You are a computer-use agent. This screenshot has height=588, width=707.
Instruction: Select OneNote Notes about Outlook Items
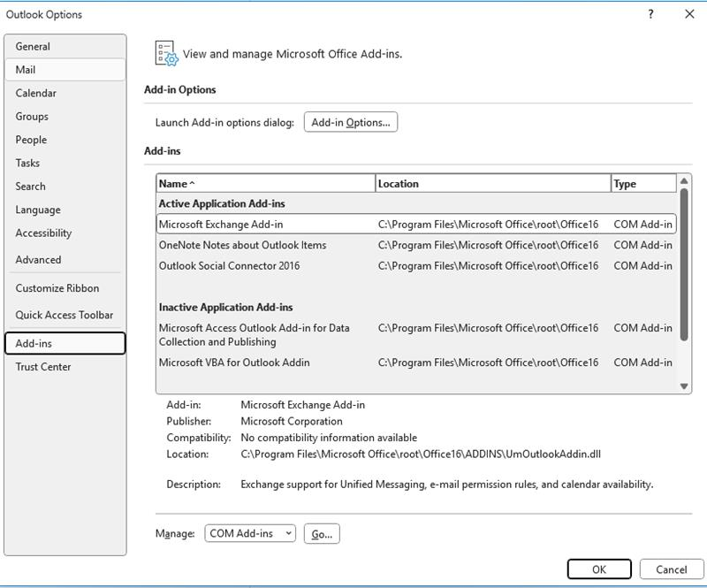click(416, 245)
